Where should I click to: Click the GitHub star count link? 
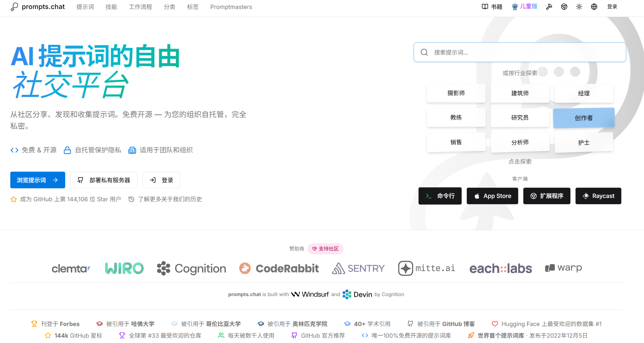(66, 199)
